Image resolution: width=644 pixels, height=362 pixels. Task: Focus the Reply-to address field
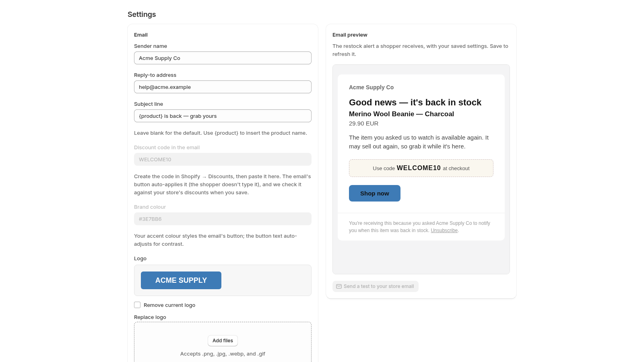[x=223, y=87]
